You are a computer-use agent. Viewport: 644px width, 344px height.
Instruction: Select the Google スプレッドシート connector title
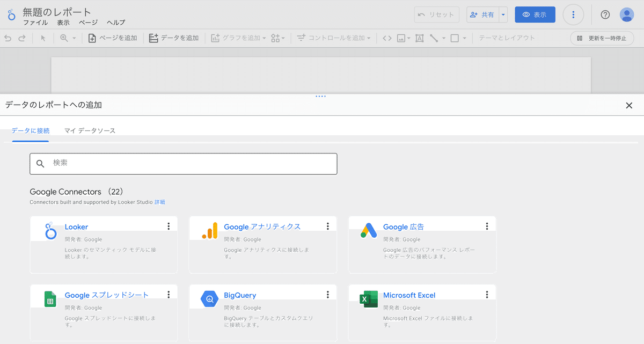click(x=107, y=295)
